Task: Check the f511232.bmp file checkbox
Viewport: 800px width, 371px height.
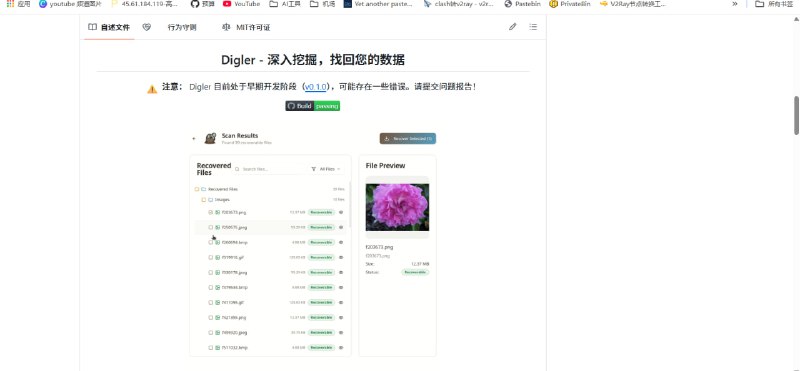Action: tap(211, 348)
